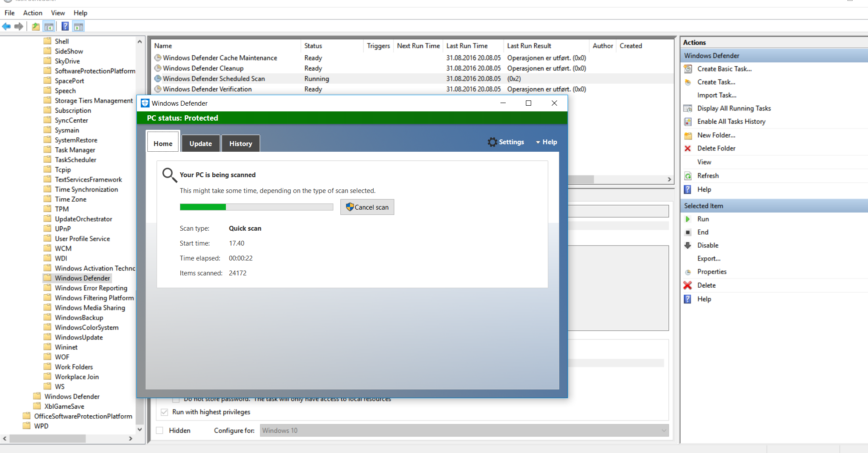Click the Properties clock icon
This screenshot has height=453, width=868.
point(688,272)
